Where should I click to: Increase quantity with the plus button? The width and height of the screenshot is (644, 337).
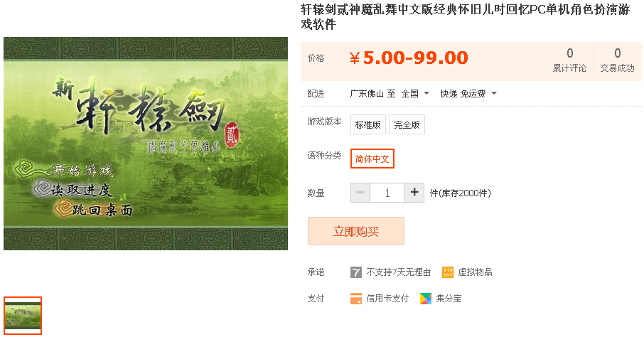click(414, 193)
